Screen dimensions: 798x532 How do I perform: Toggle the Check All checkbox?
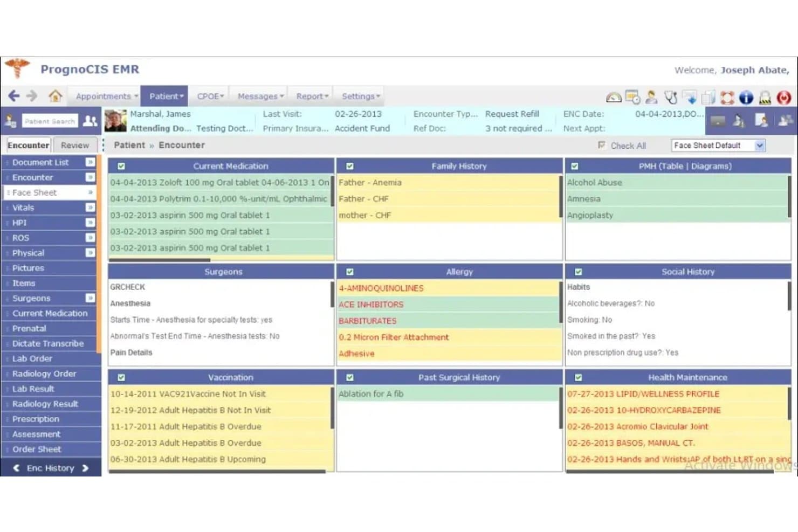(x=602, y=145)
